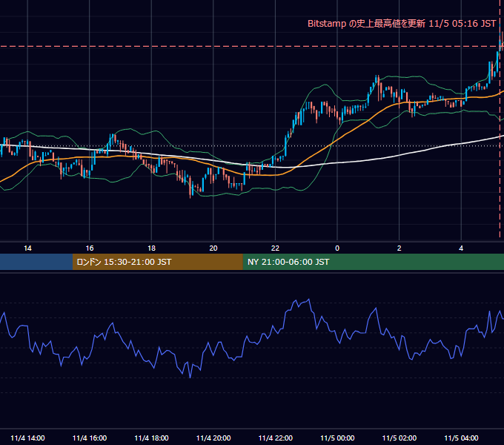
Task: Click the 0 hour label on time axis
Action: (x=337, y=248)
